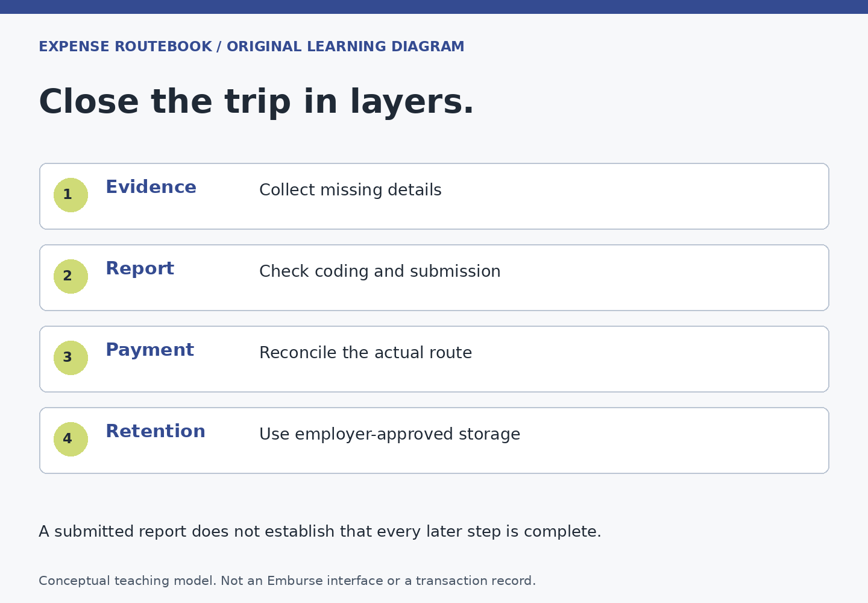
Task: Click the 'Close the trip in layers.' heading
Action: point(256,102)
